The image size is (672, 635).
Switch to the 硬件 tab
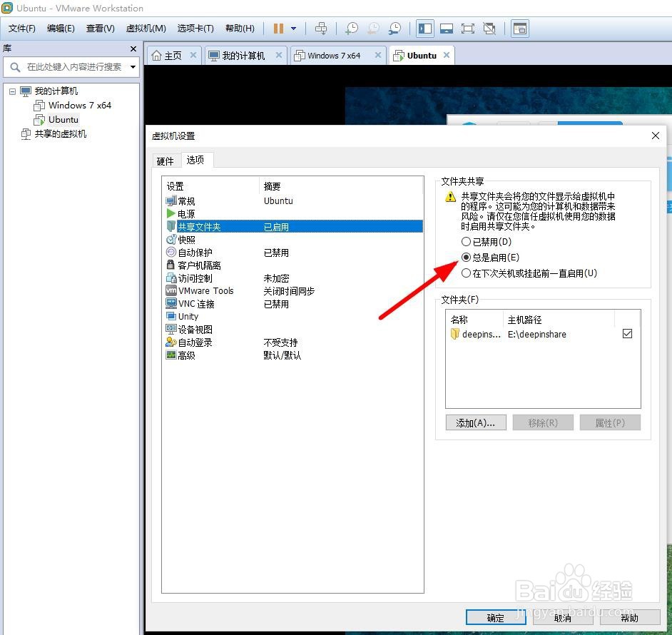coord(165,161)
